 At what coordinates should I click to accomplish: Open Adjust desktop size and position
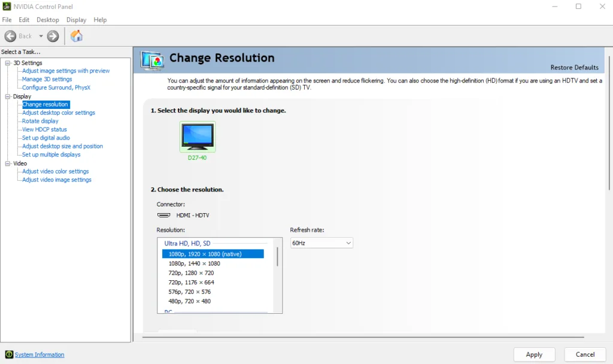coord(62,146)
